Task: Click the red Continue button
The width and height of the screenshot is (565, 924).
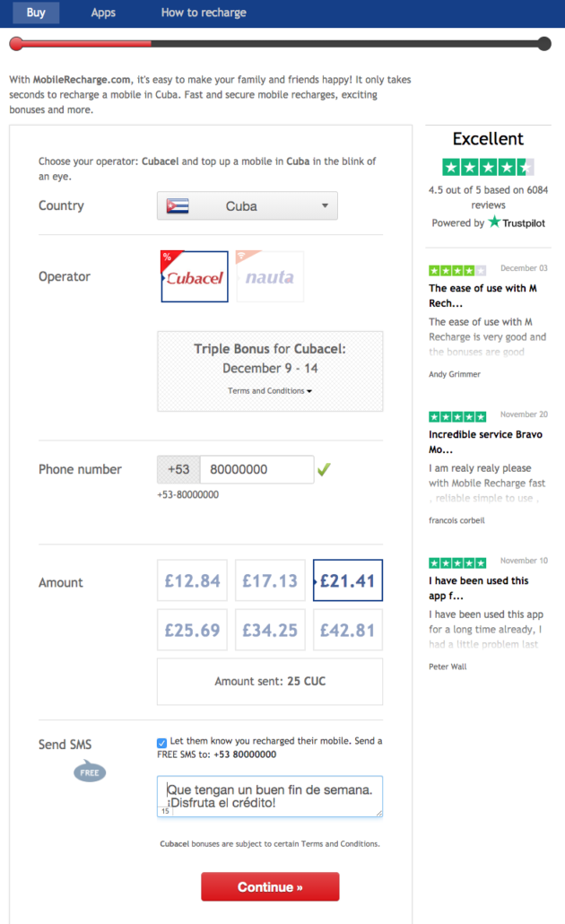Action: [270, 887]
